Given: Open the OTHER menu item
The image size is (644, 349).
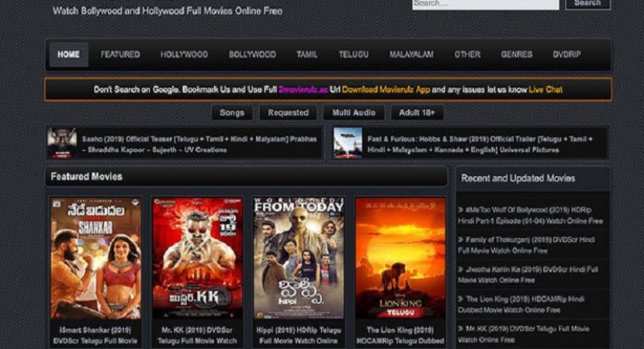Looking at the screenshot, I should 467,54.
